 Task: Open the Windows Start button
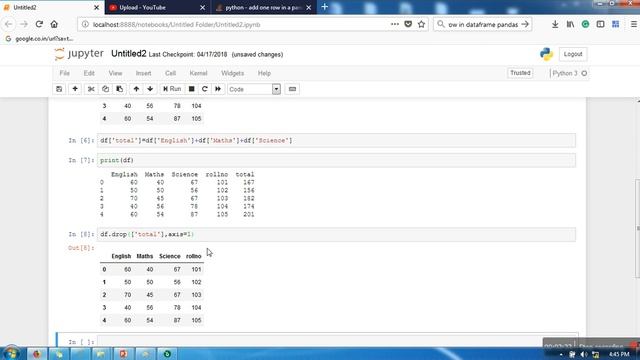[11, 353]
